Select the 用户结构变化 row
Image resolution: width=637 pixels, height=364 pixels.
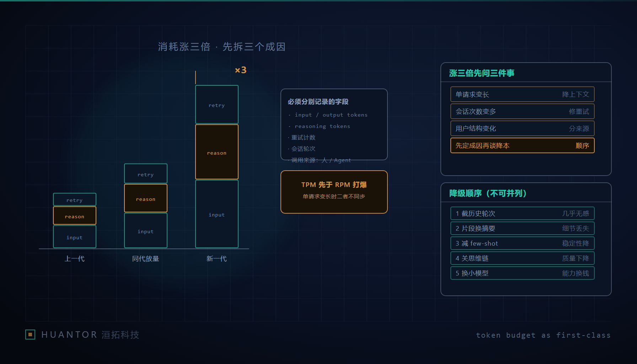pos(523,128)
